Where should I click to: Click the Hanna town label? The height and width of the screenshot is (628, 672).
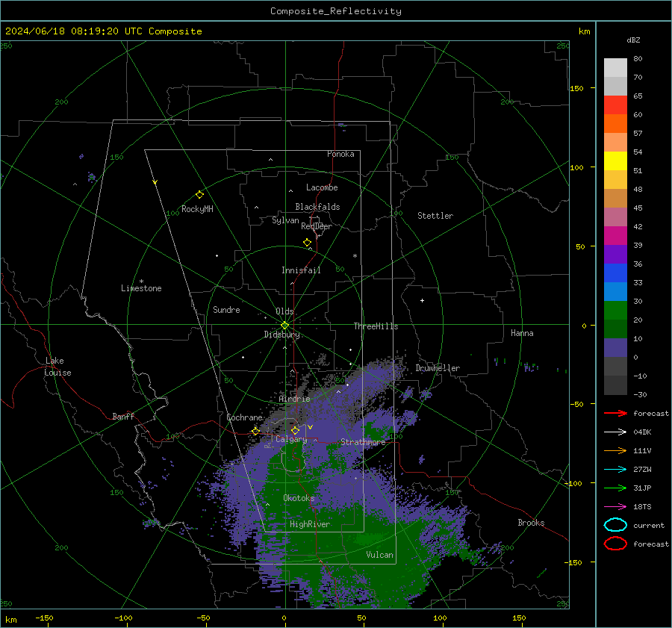522,333
